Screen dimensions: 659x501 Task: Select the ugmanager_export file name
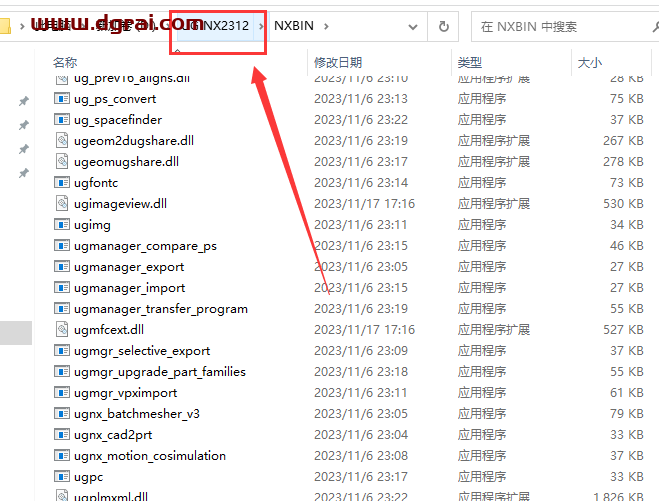coord(129,267)
